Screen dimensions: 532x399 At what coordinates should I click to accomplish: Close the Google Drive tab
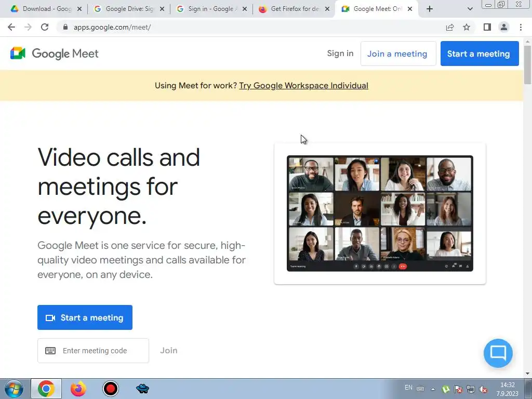(162, 9)
